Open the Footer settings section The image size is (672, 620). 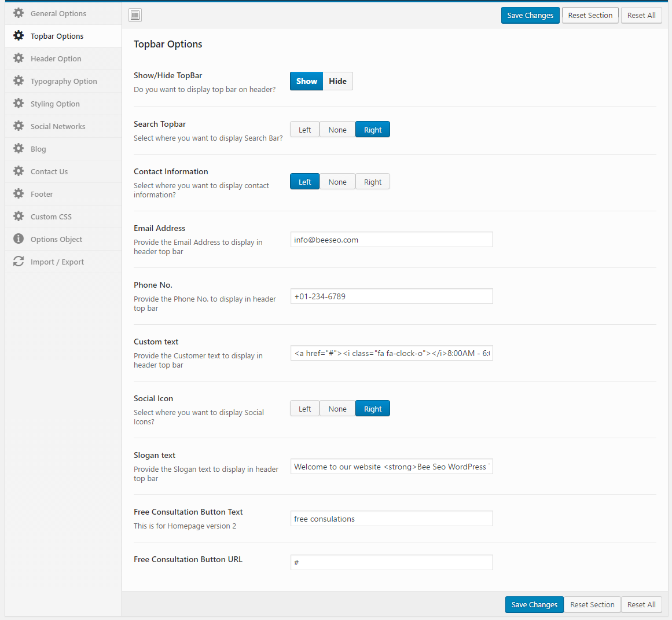pyautogui.click(x=42, y=194)
